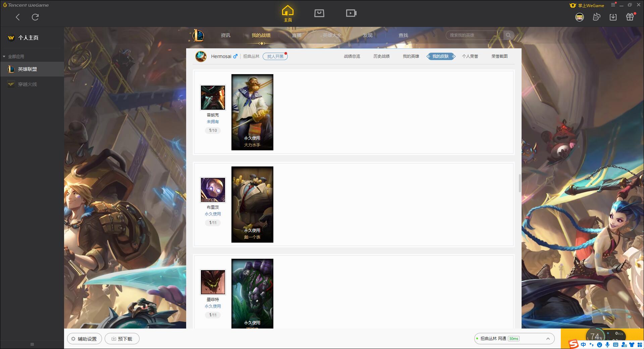Click the 1/10 skin count badge
This screenshot has width=644, height=349.
point(213,131)
